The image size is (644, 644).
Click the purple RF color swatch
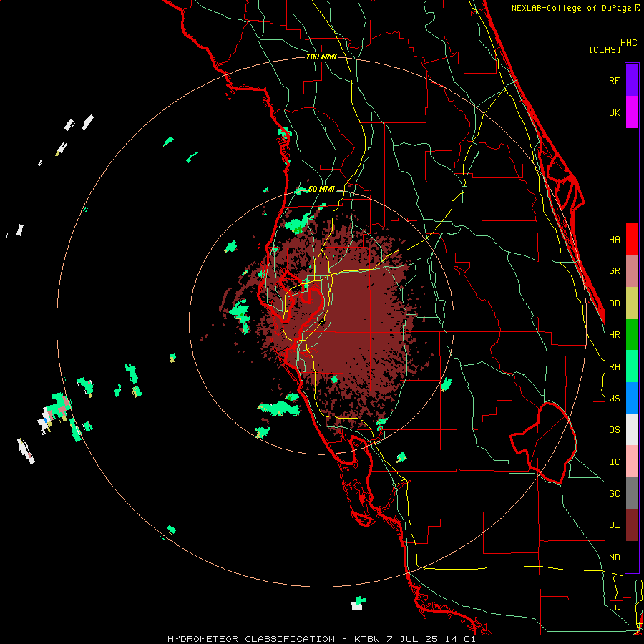pos(632,80)
